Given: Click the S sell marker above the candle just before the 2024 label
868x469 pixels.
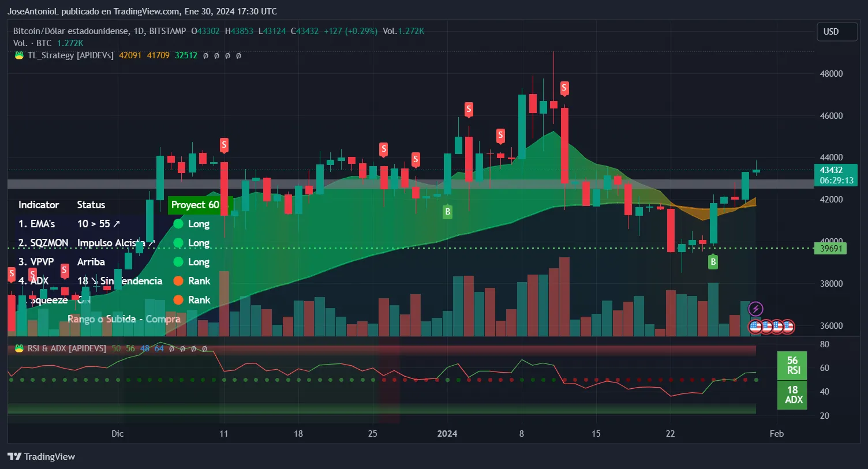Looking at the screenshot, I should pos(416,159).
